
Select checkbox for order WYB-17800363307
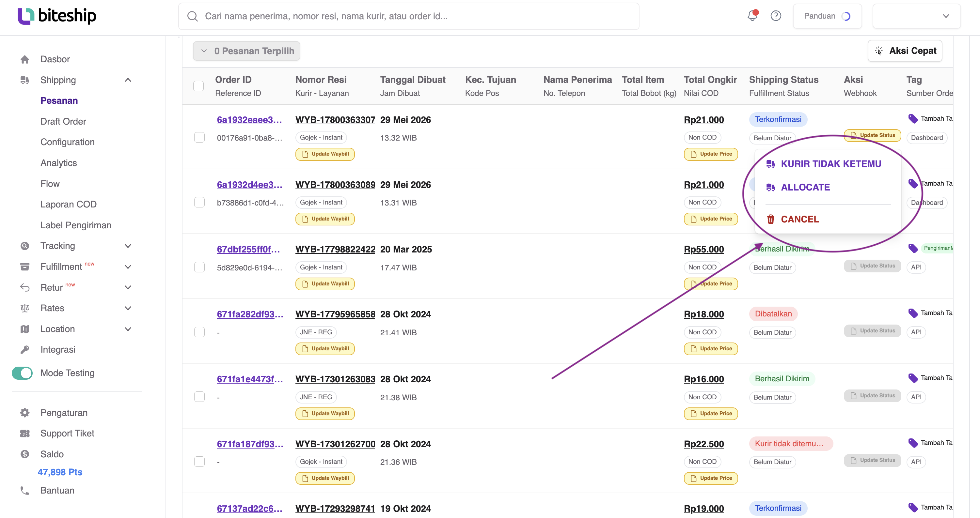[x=199, y=137]
